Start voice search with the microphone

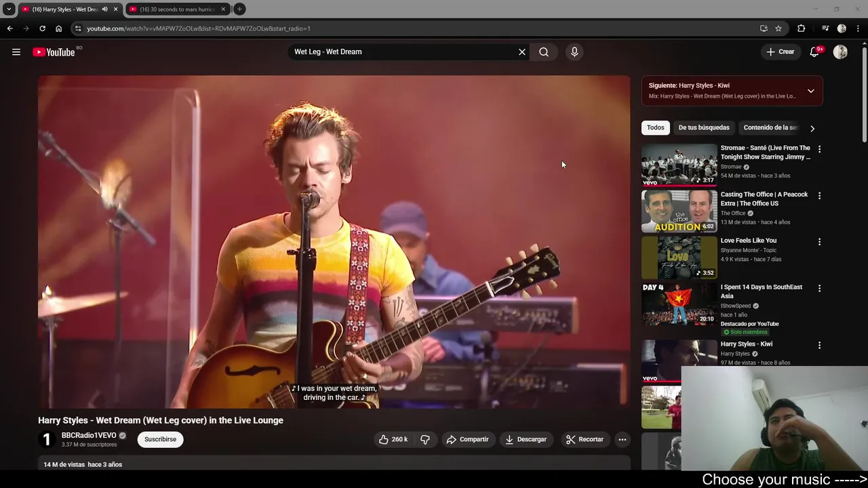(x=574, y=52)
